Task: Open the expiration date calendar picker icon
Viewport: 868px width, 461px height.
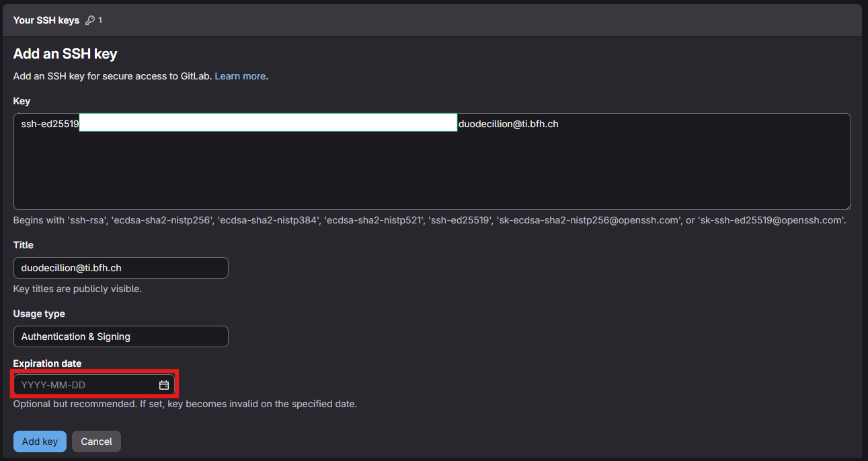Action: 163,385
